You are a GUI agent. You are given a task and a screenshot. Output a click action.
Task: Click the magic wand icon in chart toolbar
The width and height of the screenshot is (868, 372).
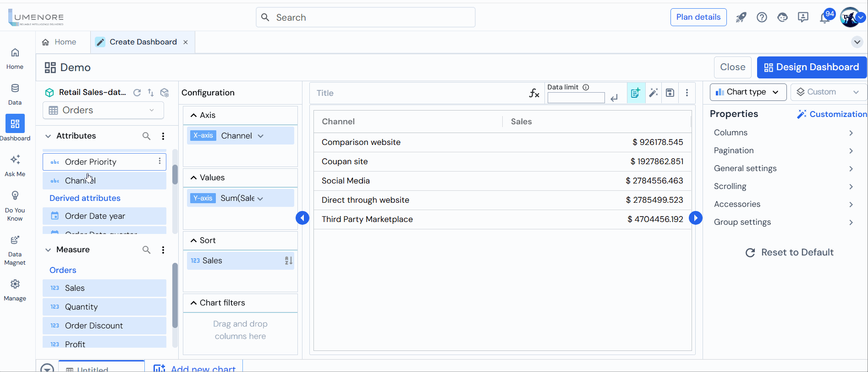[x=654, y=93]
